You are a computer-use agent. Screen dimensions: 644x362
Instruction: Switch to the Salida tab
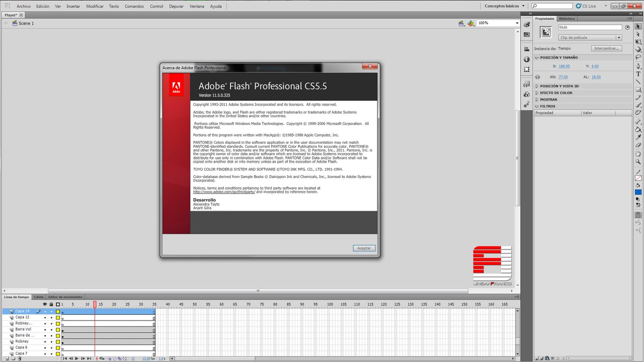click(x=39, y=297)
